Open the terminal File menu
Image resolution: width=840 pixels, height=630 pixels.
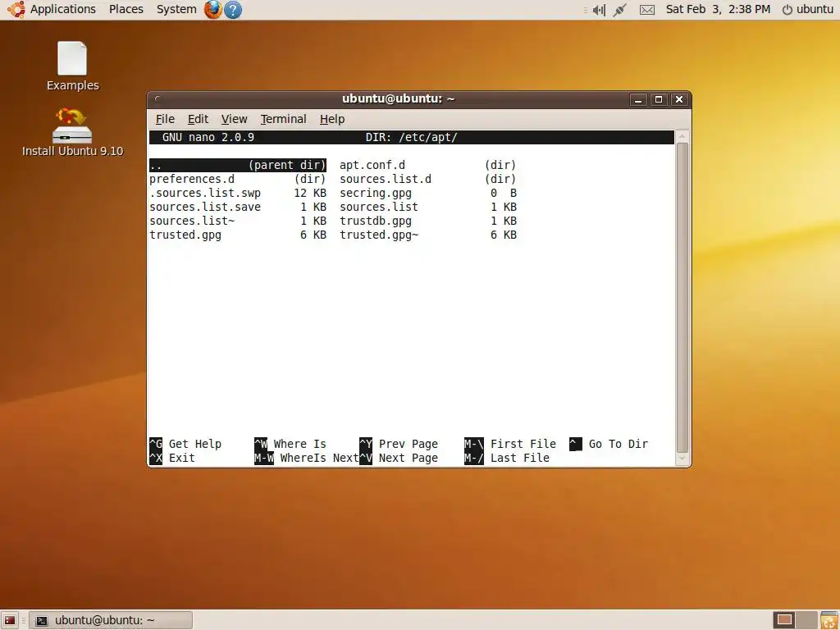165,119
